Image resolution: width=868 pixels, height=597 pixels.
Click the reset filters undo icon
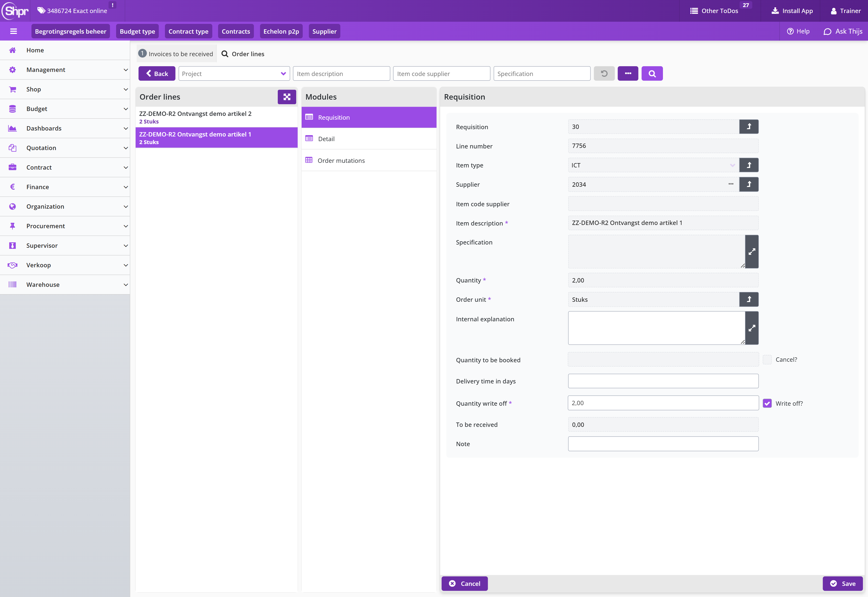coord(604,74)
